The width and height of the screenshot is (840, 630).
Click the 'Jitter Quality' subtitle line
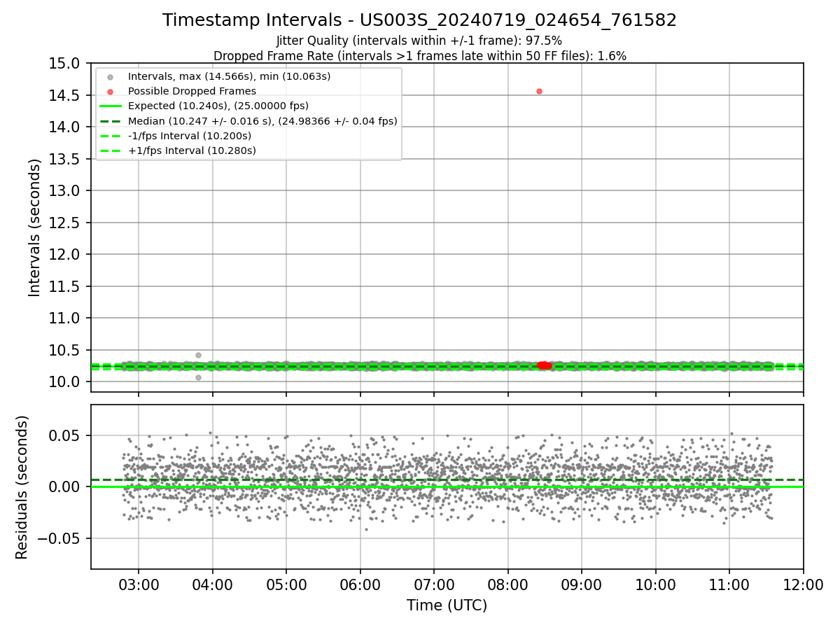pyautogui.click(x=419, y=41)
